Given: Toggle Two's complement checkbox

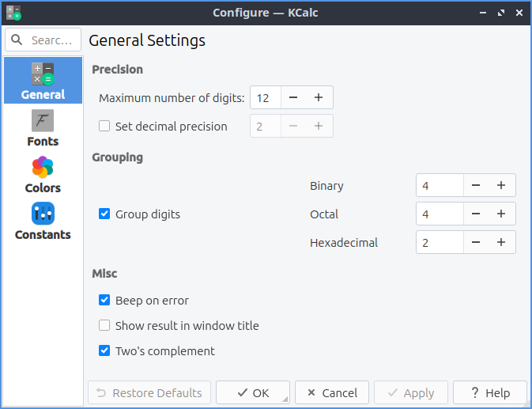Looking at the screenshot, I should point(104,351).
